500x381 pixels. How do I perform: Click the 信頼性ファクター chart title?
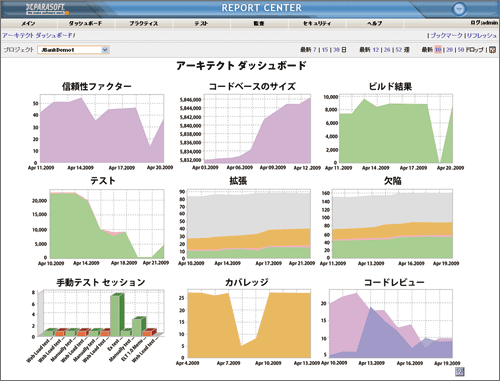click(97, 86)
